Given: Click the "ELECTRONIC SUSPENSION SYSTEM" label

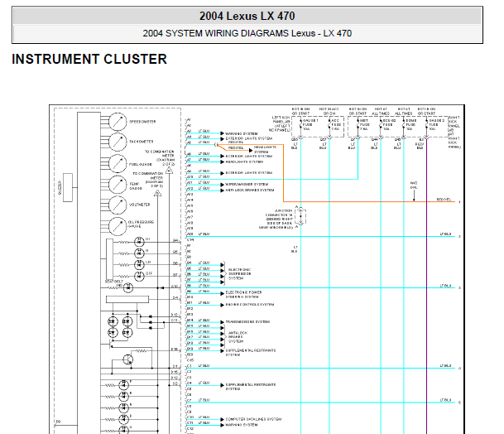Looking at the screenshot, I should (239, 274).
